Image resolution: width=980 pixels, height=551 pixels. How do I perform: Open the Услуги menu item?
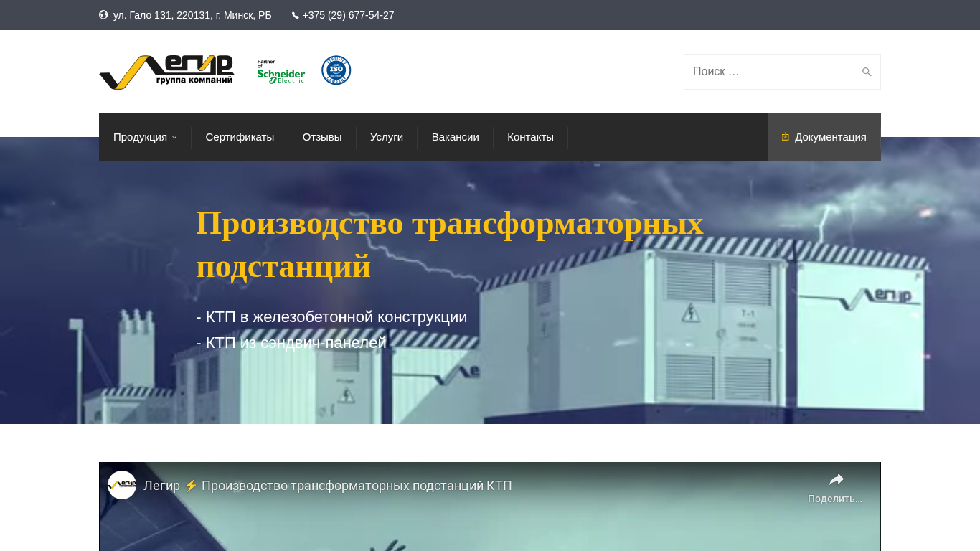pos(387,137)
